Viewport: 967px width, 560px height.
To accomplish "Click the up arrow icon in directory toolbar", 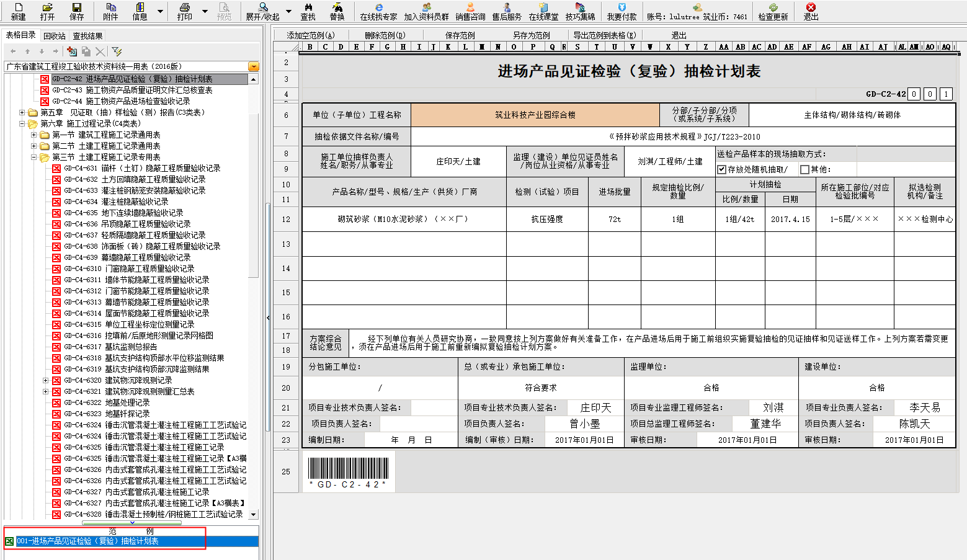I will pyautogui.click(x=27, y=51).
